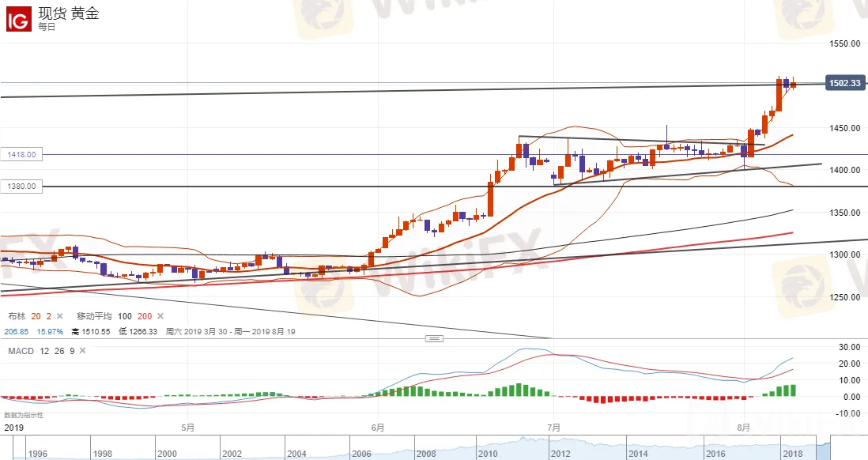Edit MACD fast period 12
The width and height of the screenshot is (868, 460).
coord(44,351)
